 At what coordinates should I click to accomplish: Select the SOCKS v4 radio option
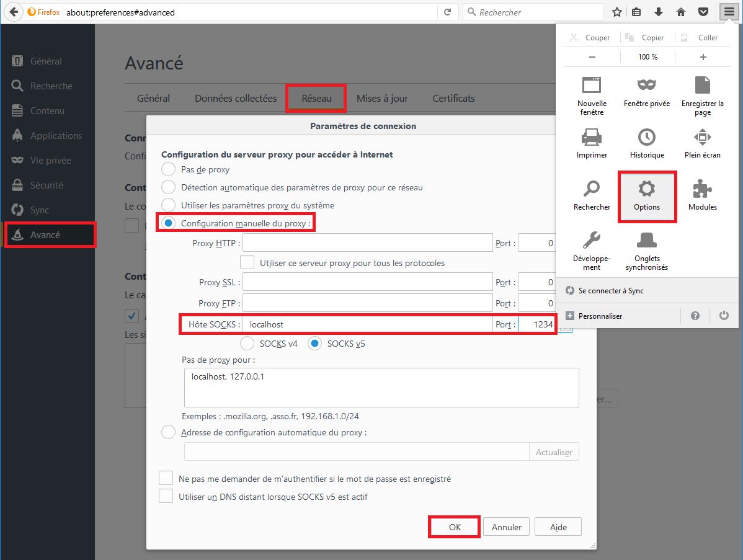point(247,343)
